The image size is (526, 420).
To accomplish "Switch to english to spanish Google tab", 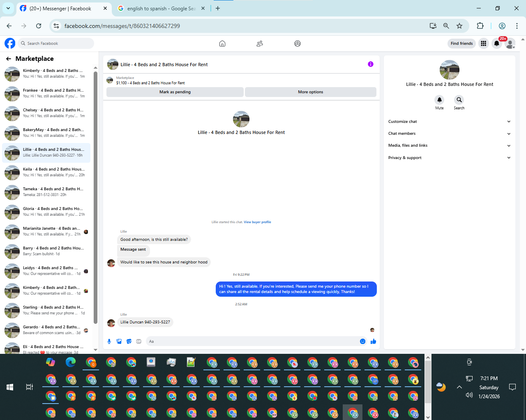I will [x=161, y=8].
